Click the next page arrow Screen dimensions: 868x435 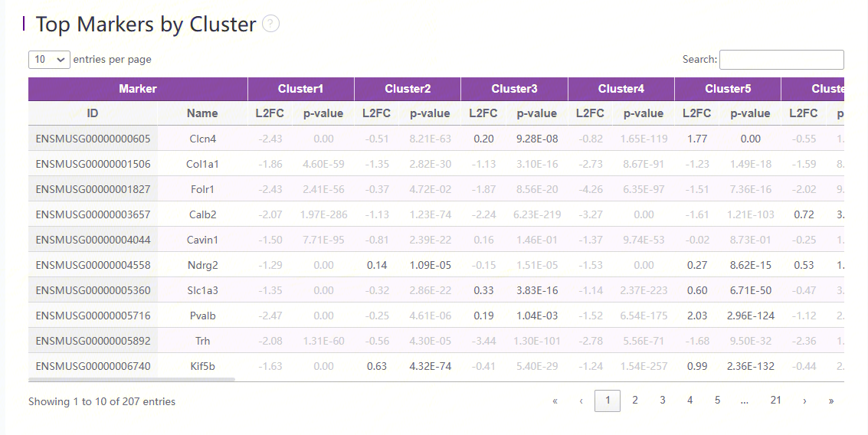coord(804,401)
